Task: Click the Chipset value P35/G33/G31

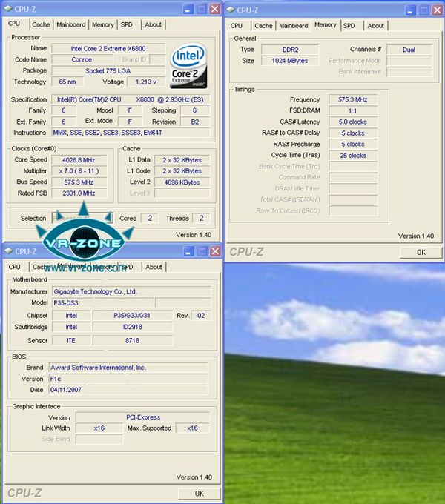Action: [x=132, y=316]
